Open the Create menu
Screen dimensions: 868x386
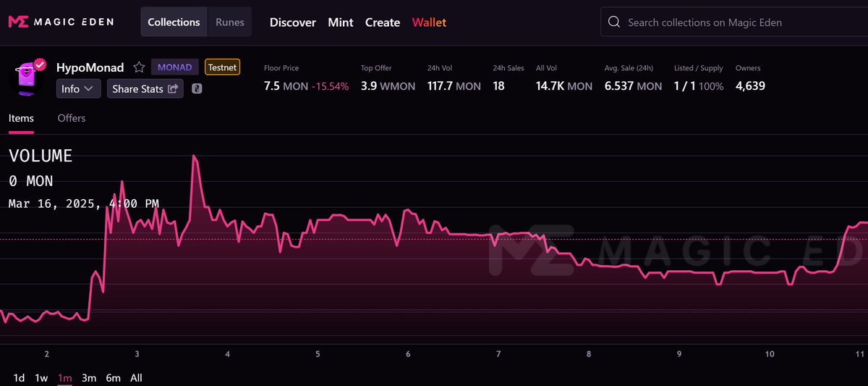(383, 22)
